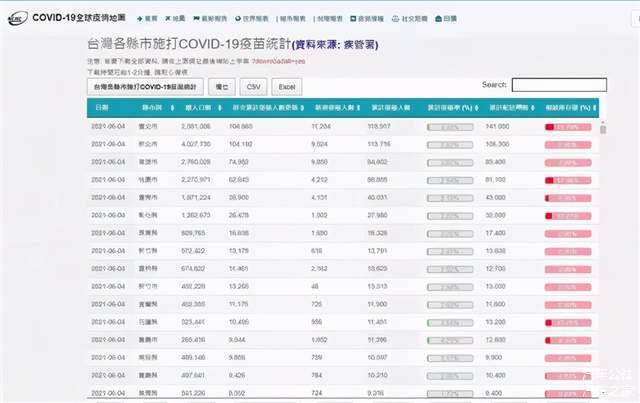
Task: Select the doses delivered cell 9,900
Action: 494,357
